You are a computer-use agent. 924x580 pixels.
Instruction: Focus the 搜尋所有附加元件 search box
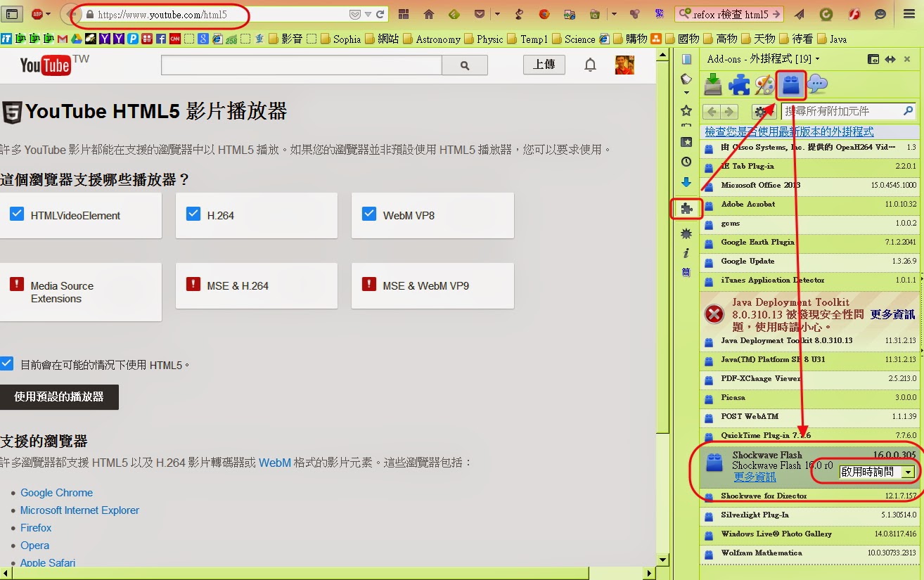click(x=849, y=111)
